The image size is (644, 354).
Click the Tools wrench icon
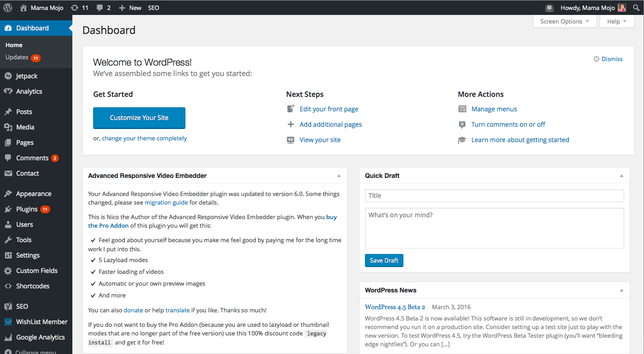pos(8,240)
